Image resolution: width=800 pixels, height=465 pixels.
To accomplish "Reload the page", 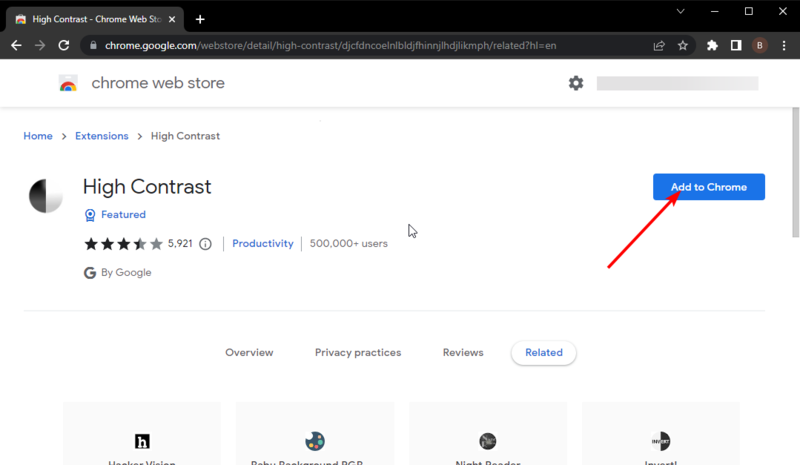I will 65,45.
